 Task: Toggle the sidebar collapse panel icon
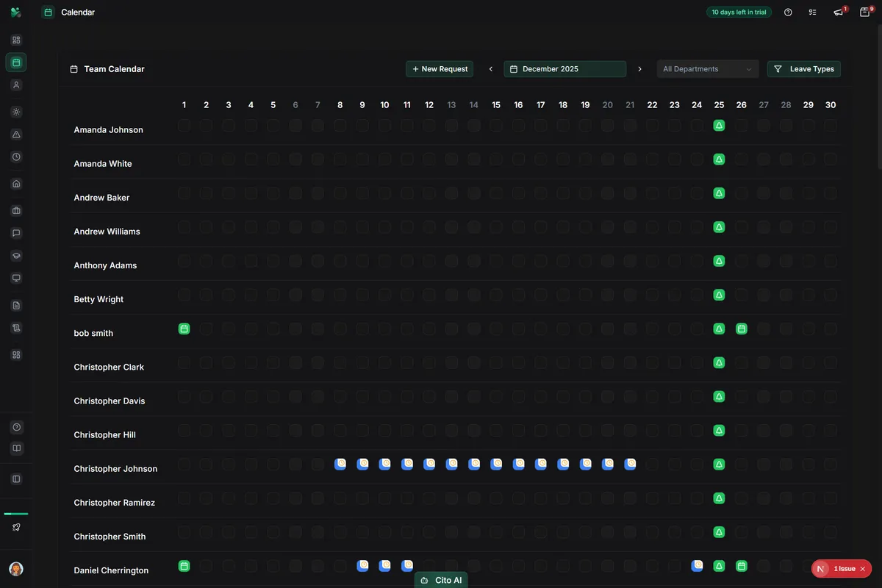tap(16, 479)
